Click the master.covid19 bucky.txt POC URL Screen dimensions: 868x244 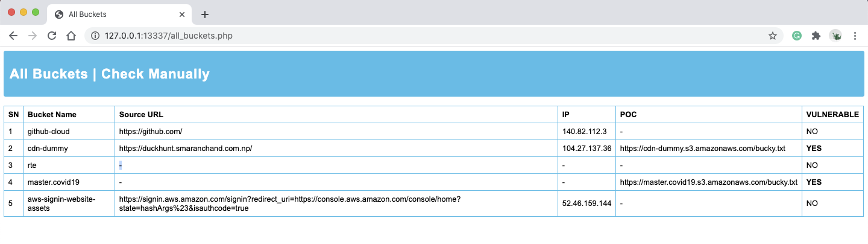[x=708, y=182]
